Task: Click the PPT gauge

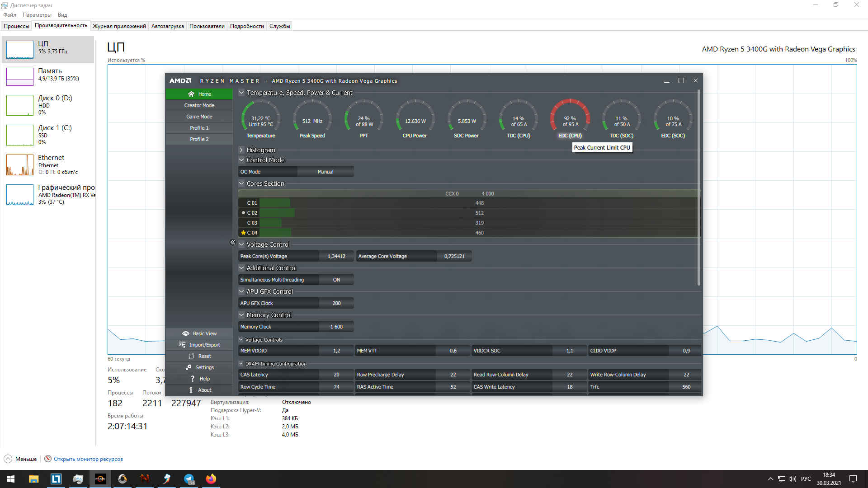Action: [x=364, y=119]
